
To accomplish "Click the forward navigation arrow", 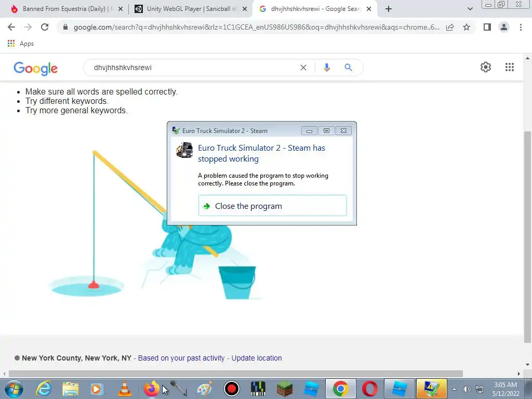I will (28, 27).
